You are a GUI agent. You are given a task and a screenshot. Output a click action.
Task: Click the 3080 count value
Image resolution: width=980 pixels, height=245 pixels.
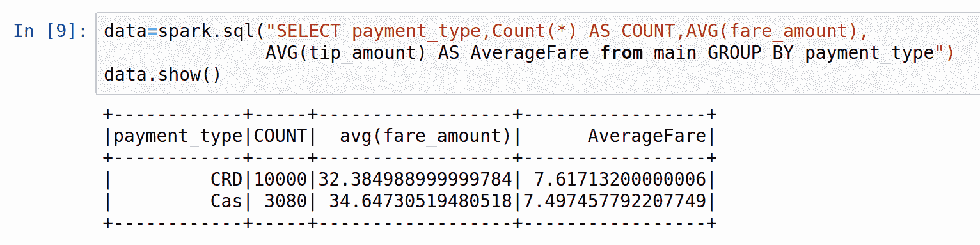[x=286, y=202]
